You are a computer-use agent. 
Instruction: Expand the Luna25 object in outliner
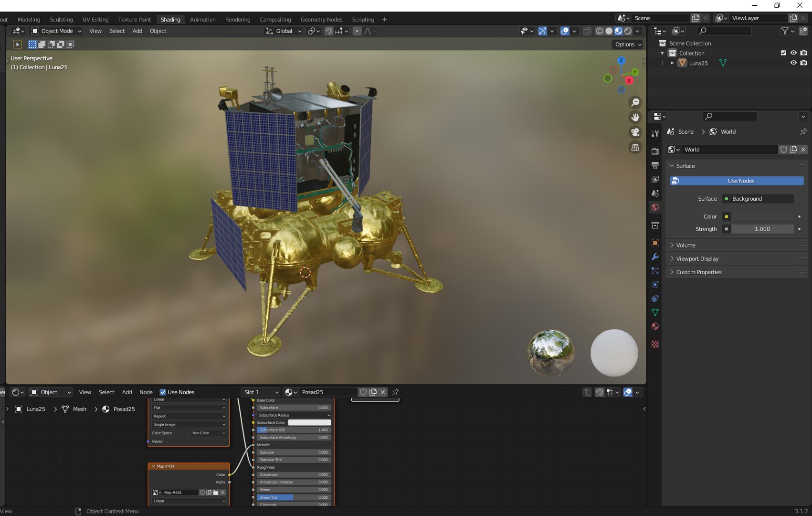[672, 63]
